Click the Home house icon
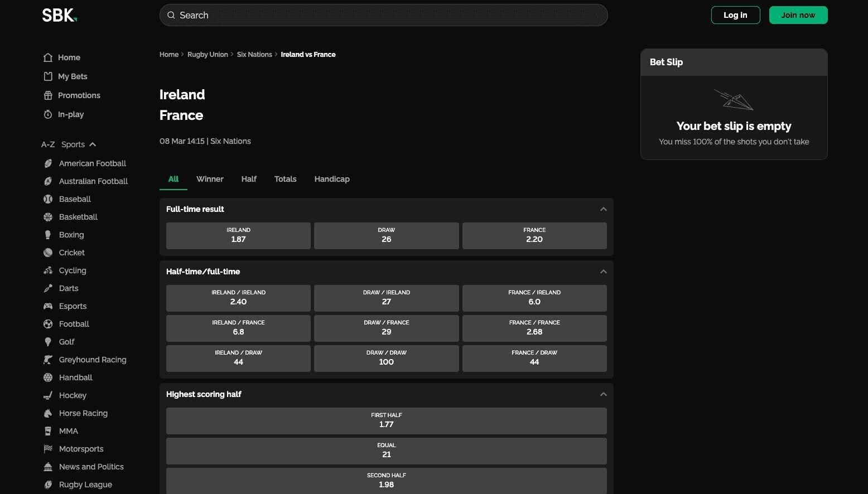Viewport: 868px width, 494px height. tap(48, 57)
